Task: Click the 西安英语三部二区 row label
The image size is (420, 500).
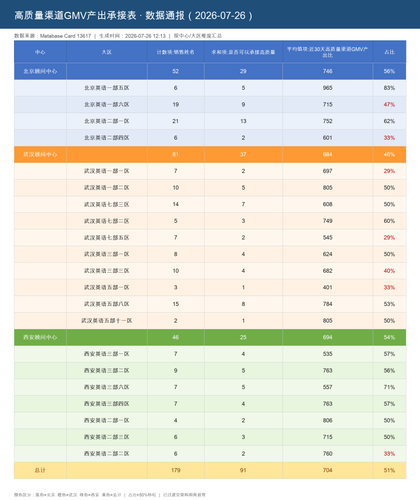Action: (107, 371)
